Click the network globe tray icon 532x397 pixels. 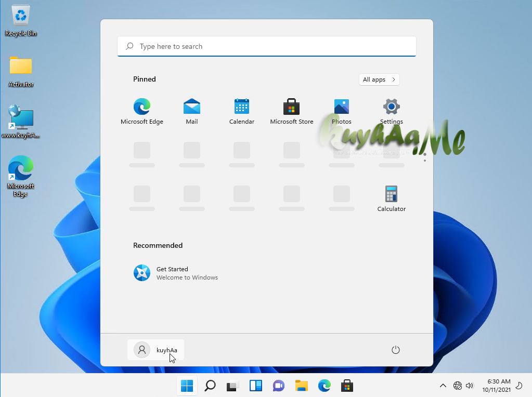pyautogui.click(x=458, y=386)
